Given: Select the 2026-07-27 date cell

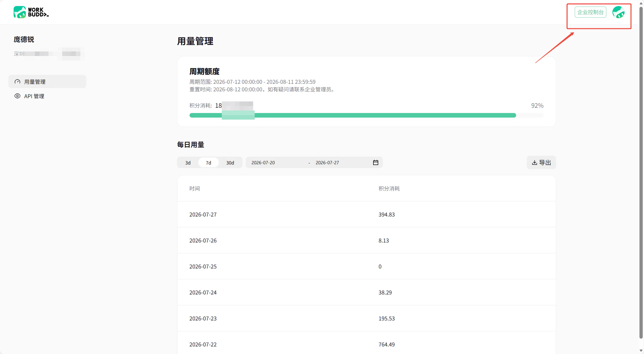Looking at the screenshot, I should 203,214.
